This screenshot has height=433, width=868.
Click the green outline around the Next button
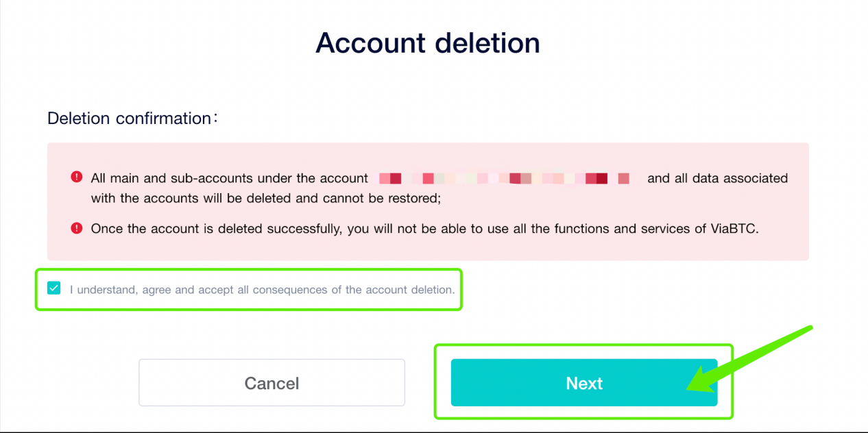[583, 346]
